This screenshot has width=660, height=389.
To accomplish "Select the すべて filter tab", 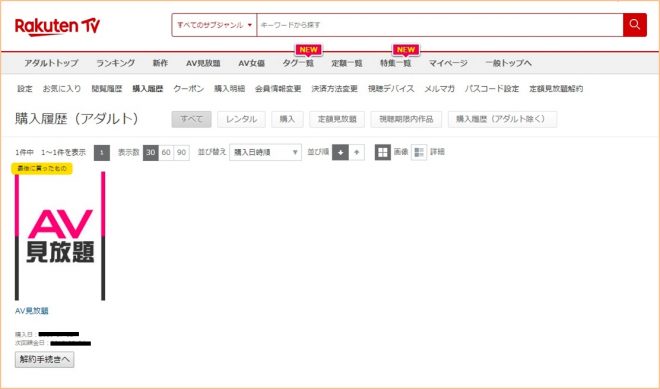I will (192, 119).
